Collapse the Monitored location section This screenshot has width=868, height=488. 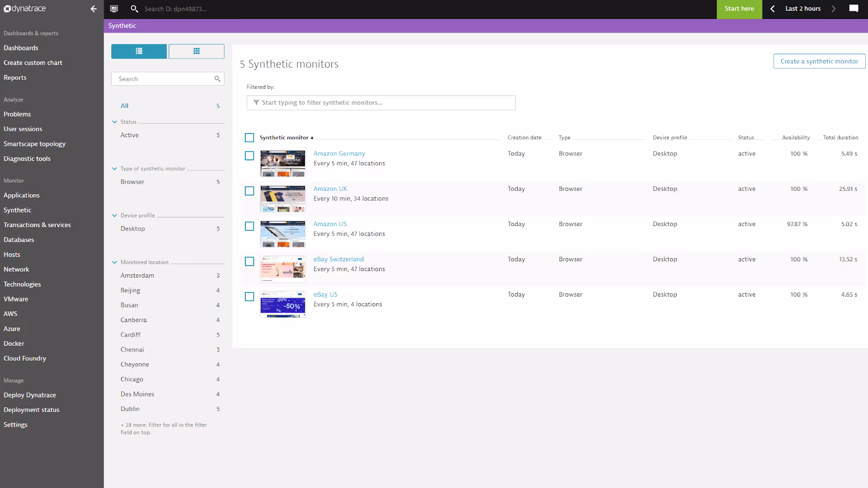[114, 262]
